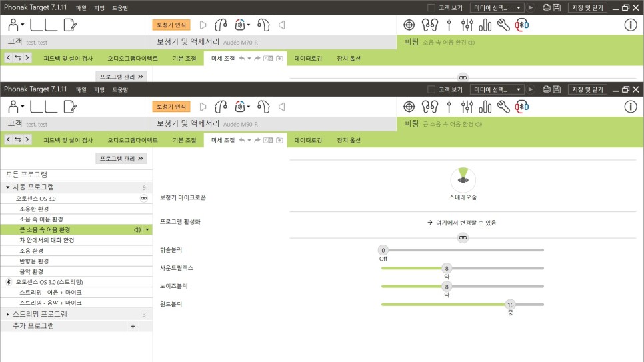The height and width of the screenshot is (362, 644).
Task: Click 프로그램 관리 button in M70-R window
Action: click(x=121, y=77)
